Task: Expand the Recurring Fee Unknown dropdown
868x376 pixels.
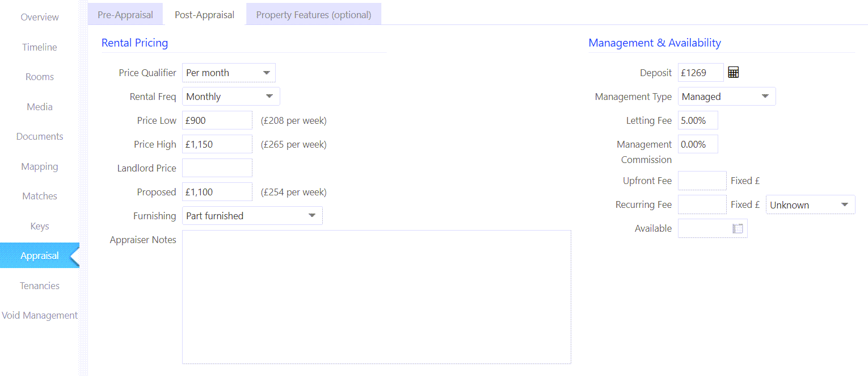Action: point(811,205)
